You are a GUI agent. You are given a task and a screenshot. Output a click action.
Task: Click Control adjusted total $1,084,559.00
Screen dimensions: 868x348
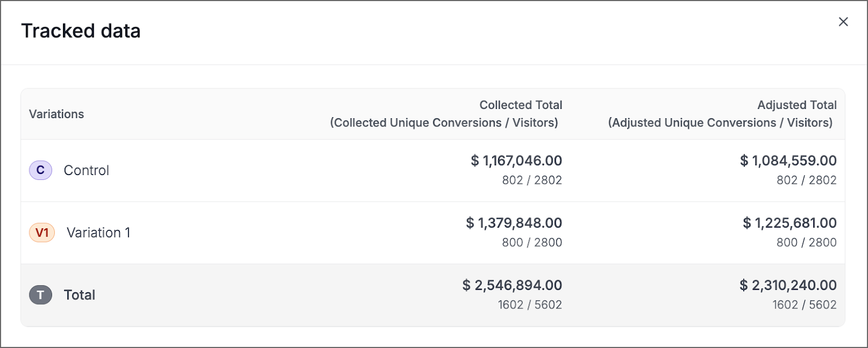click(x=788, y=160)
